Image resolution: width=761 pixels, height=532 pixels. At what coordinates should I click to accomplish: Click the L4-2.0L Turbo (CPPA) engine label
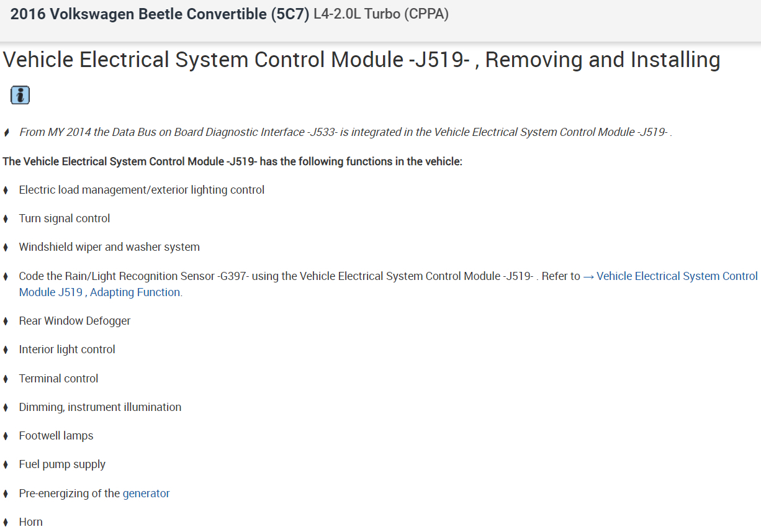click(x=381, y=14)
